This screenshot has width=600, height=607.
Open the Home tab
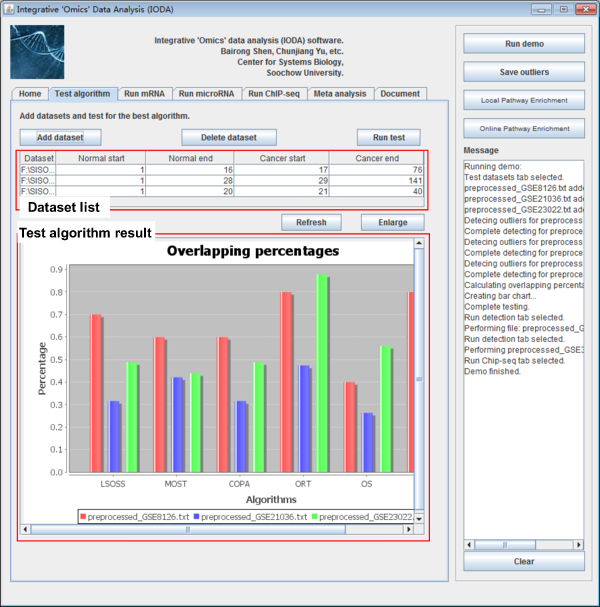pyautogui.click(x=30, y=94)
